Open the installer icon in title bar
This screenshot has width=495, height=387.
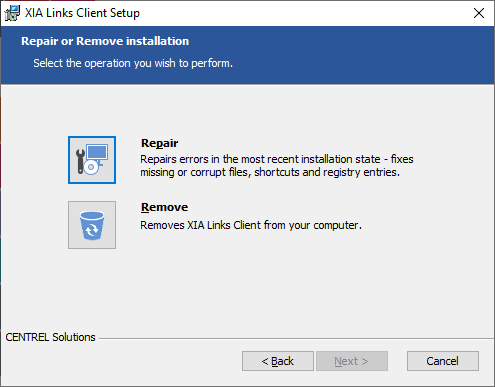tap(12, 13)
